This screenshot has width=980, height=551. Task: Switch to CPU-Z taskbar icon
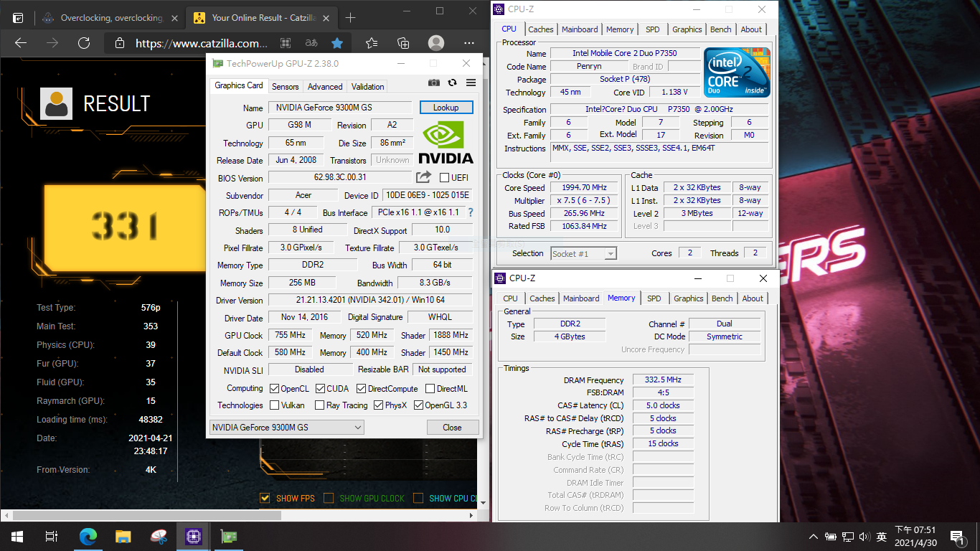[x=193, y=537]
